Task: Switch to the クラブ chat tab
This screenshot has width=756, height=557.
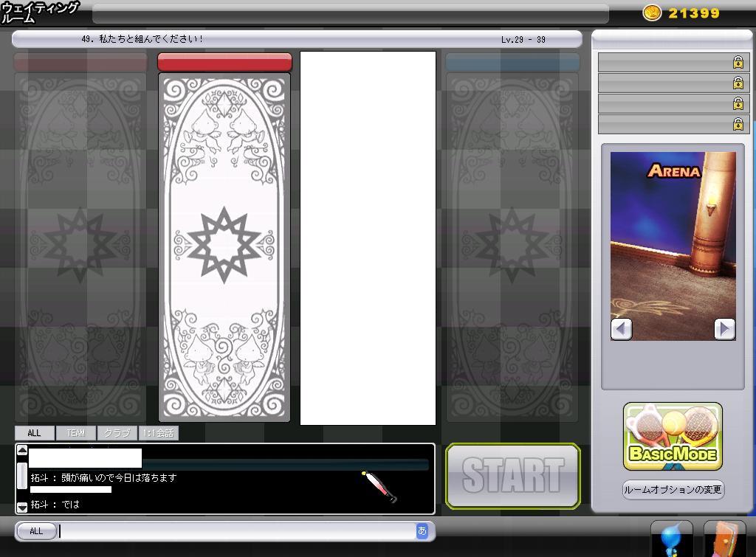Action: point(117,433)
